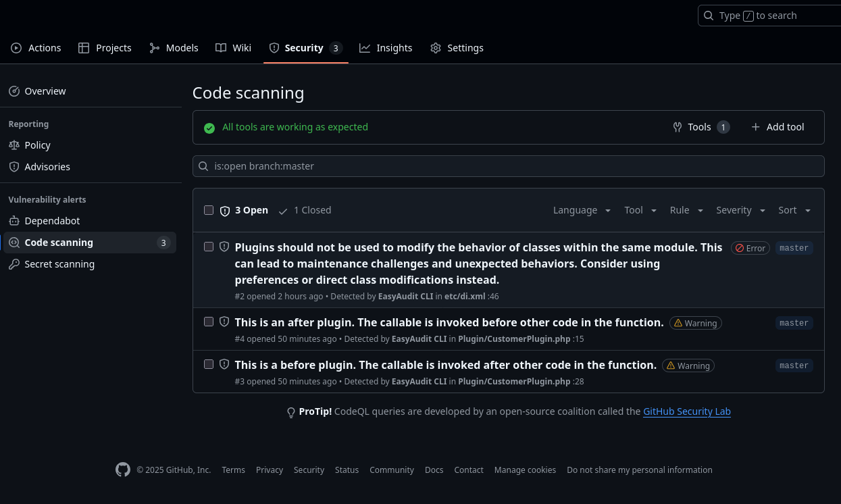The image size is (841, 504).
Task: Tick the select-all alerts checkbox
Action: (x=209, y=210)
